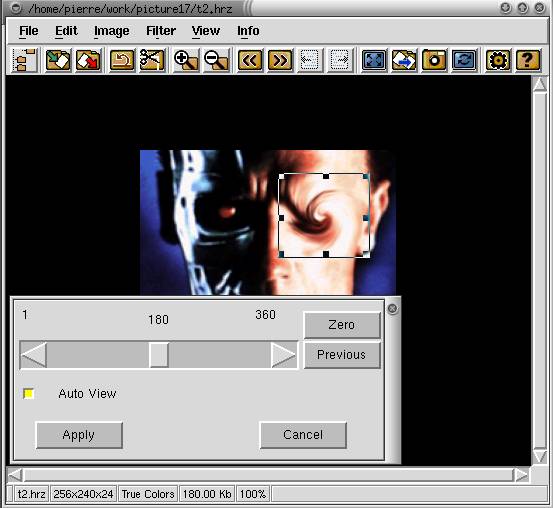Click the t2.hrz status bar entry
Screen dimensions: 553x508
tap(32, 494)
